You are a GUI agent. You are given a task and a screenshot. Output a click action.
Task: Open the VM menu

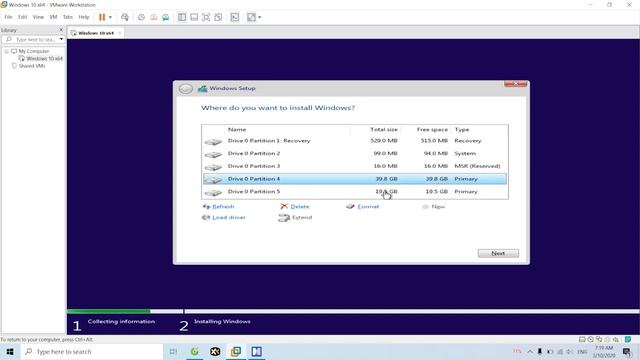[x=53, y=17]
